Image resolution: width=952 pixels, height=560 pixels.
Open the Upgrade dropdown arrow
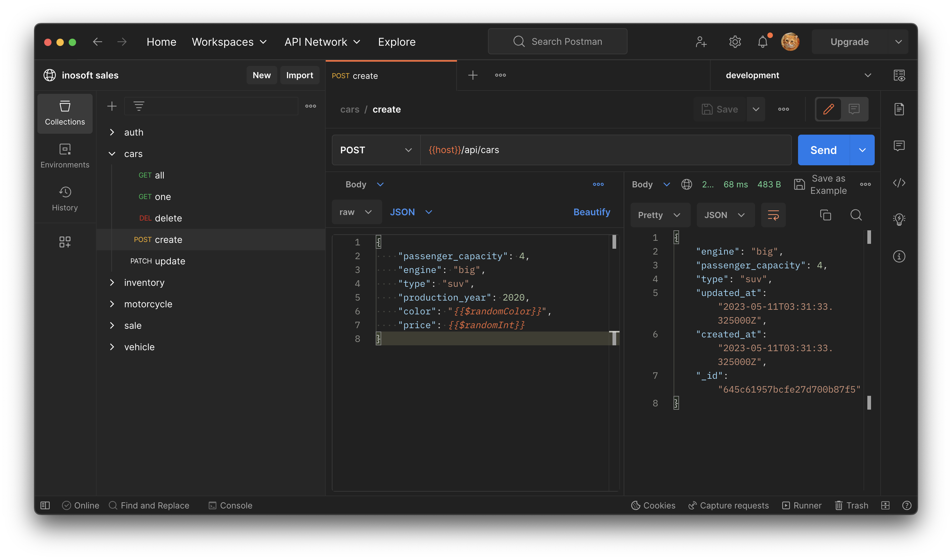point(898,42)
